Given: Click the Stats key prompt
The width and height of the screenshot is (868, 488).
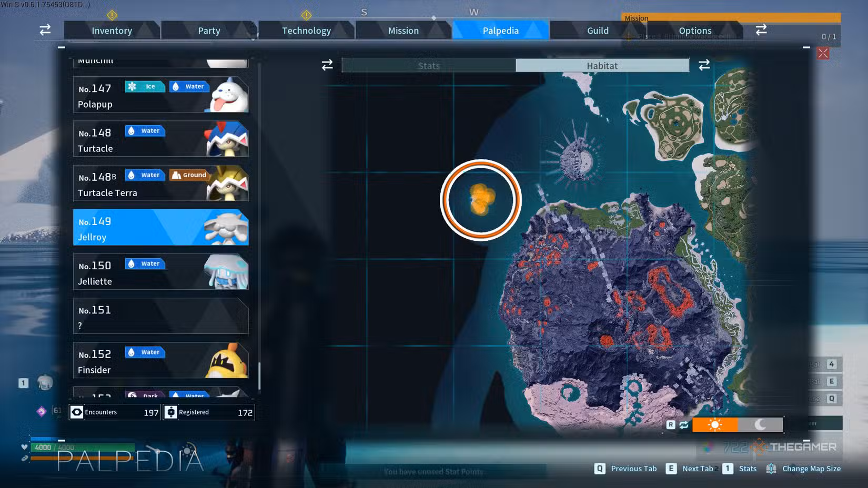Looking at the screenshot, I should click(x=740, y=469).
